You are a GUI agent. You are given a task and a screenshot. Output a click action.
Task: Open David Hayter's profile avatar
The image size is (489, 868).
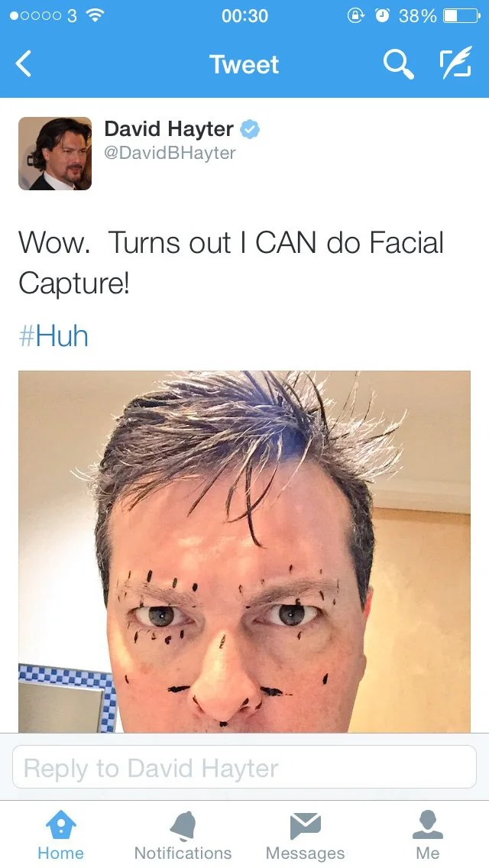point(55,154)
